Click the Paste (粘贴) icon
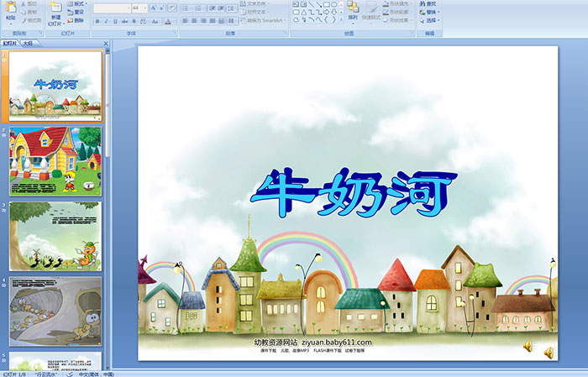The width and height of the screenshot is (588, 377). (10, 10)
